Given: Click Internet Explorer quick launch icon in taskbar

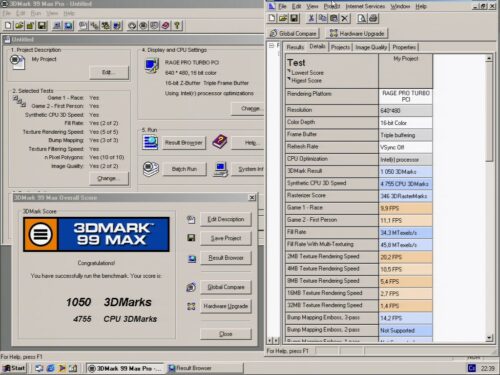Looking at the screenshot, I should click(51, 368).
